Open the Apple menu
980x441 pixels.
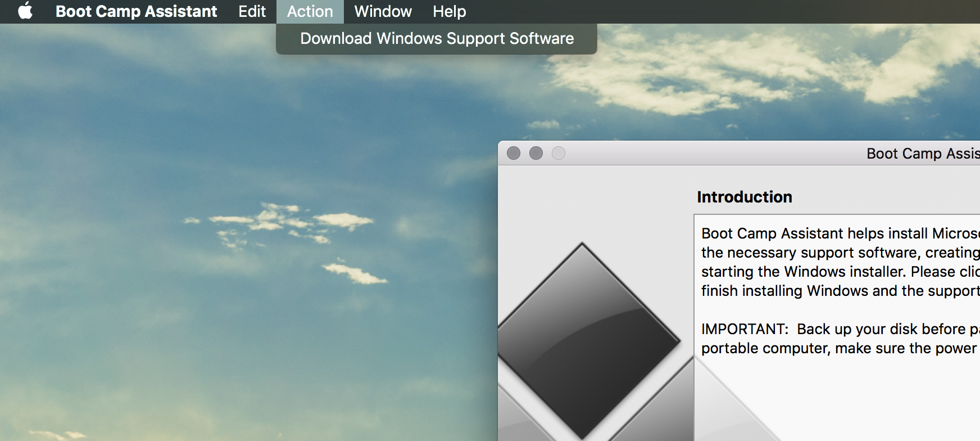[25, 11]
